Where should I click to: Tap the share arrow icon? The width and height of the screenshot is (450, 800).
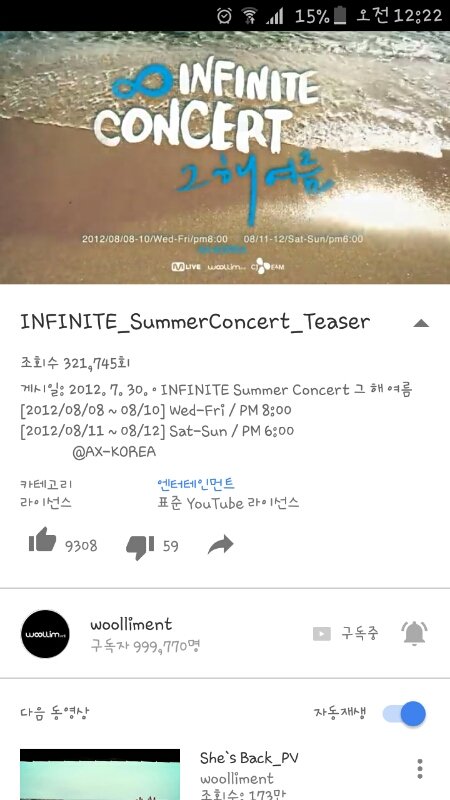[220, 545]
